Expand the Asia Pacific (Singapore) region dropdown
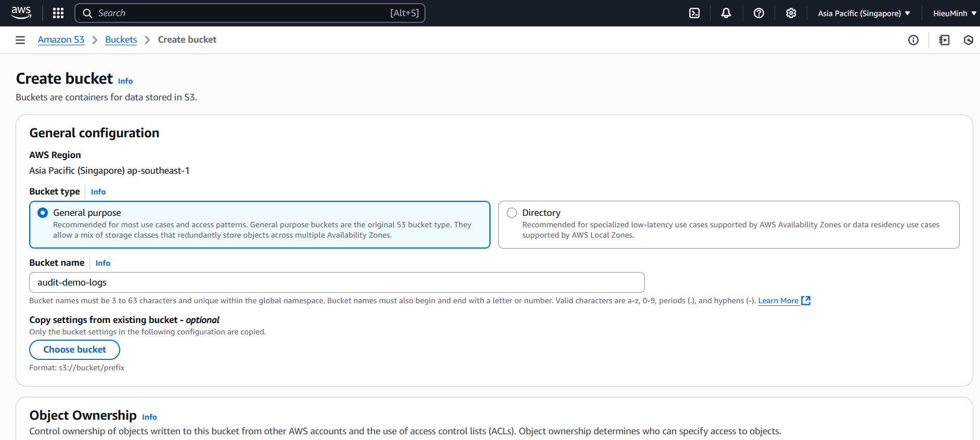 [x=864, y=14]
